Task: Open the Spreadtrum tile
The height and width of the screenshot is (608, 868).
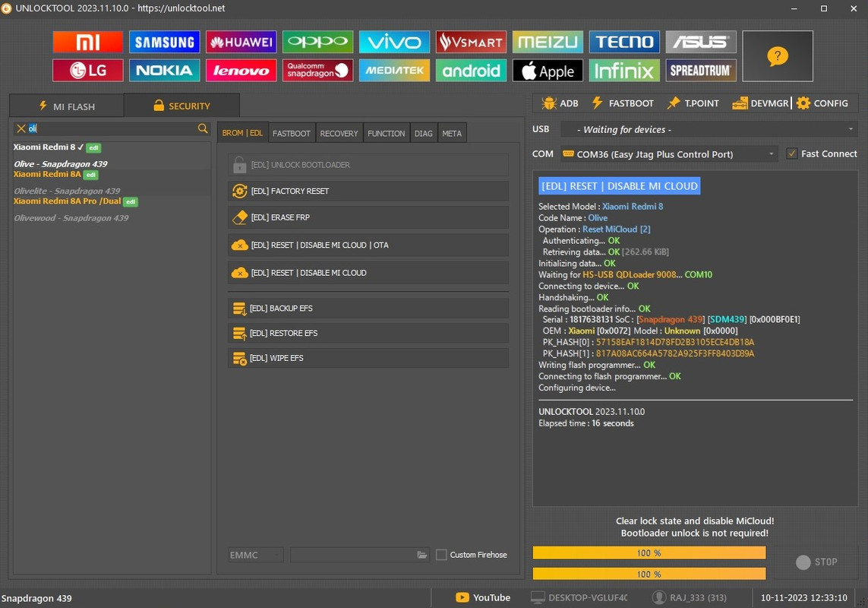Action: pos(701,71)
